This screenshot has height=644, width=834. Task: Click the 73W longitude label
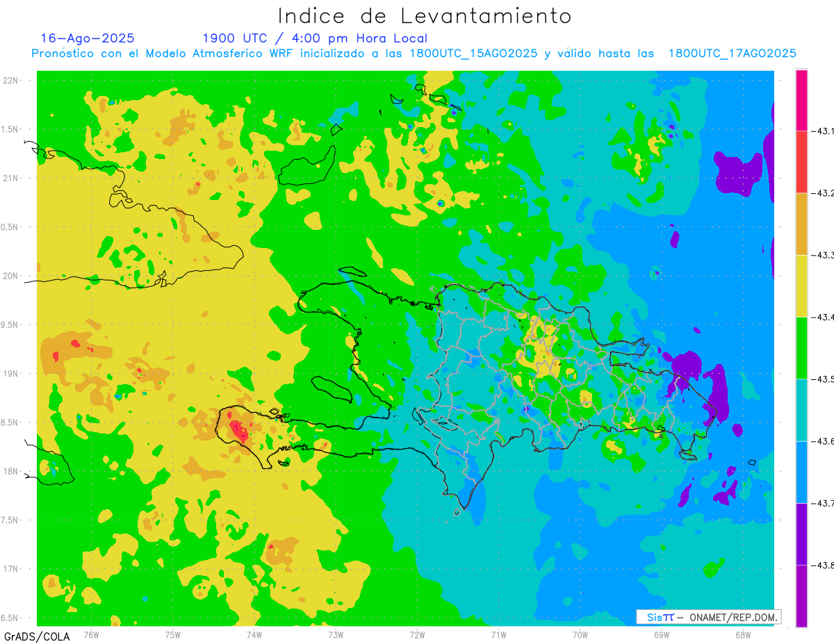336,634
